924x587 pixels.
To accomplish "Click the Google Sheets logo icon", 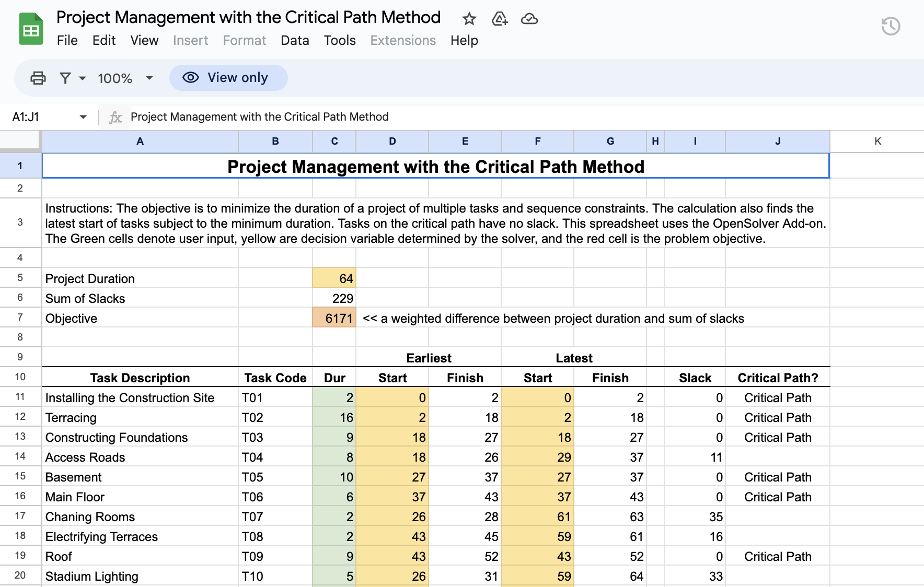I will (x=31, y=28).
